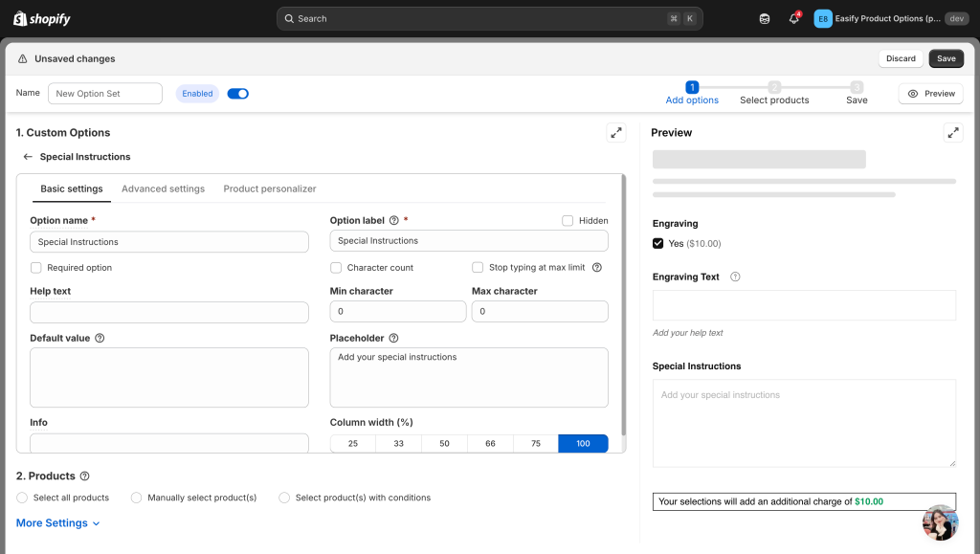Discard the unsaved changes
This screenshot has height=554, width=980.
[901, 58]
